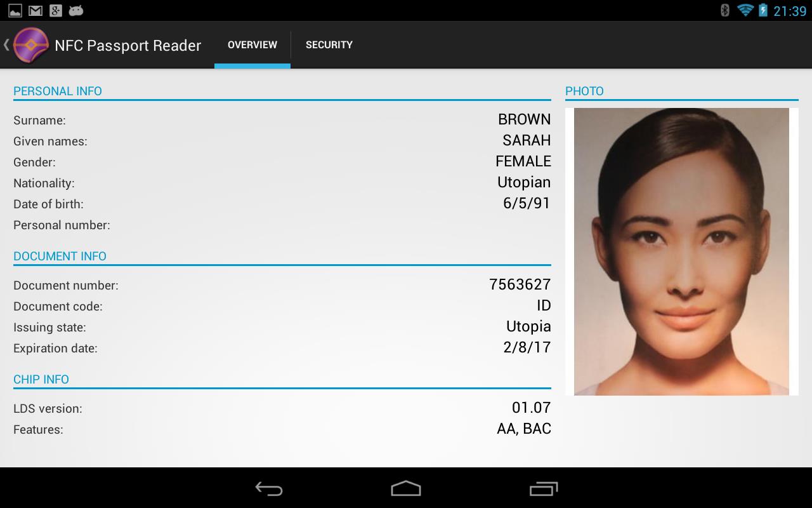Viewport: 812px width, 508px height.
Task: Tap the Wi-Fi signal icon
Action: (x=745, y=10)
